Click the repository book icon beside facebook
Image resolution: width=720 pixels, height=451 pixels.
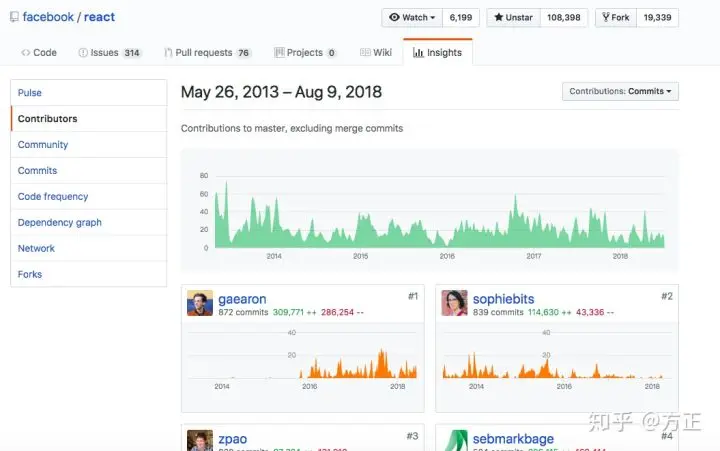pyautogui.click(x=14, y=17)
